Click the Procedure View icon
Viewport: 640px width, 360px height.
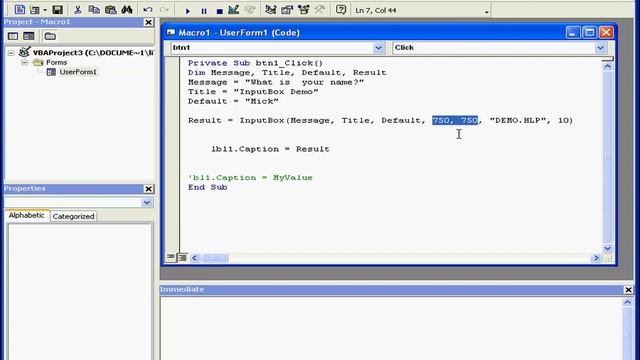coord(170,257)
